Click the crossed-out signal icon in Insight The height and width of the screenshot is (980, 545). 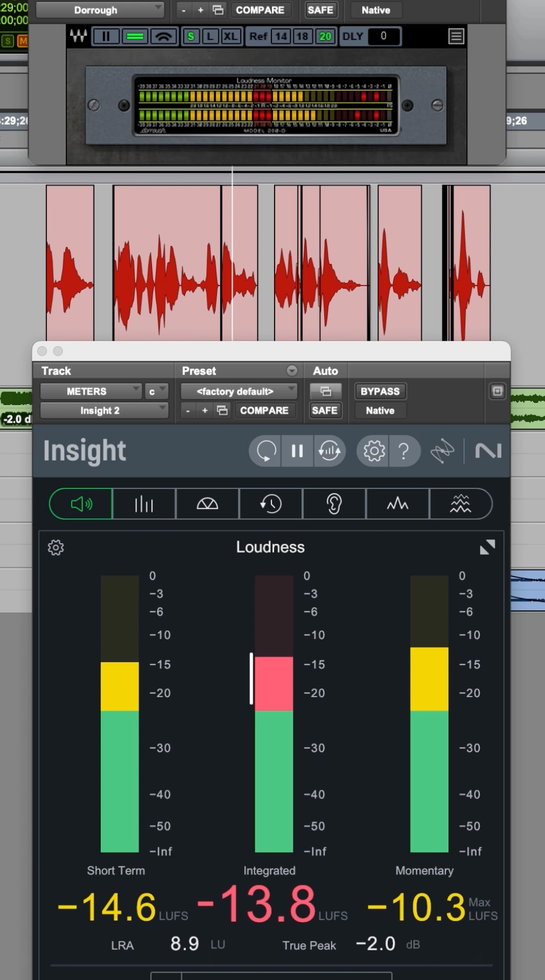(x=442, y=451)
